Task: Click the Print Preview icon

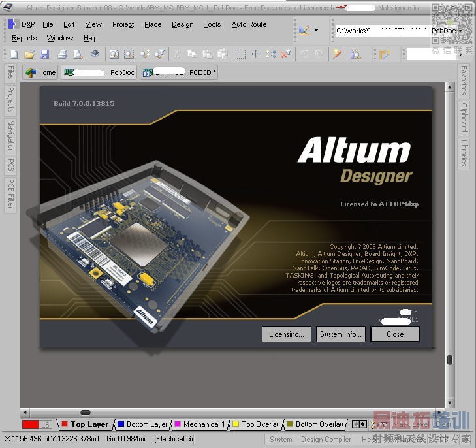Action: [78, 54]
